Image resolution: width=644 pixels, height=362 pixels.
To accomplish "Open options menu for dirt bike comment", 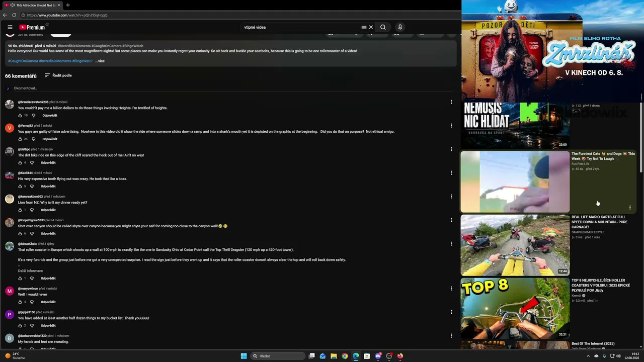I will (451, 149).
